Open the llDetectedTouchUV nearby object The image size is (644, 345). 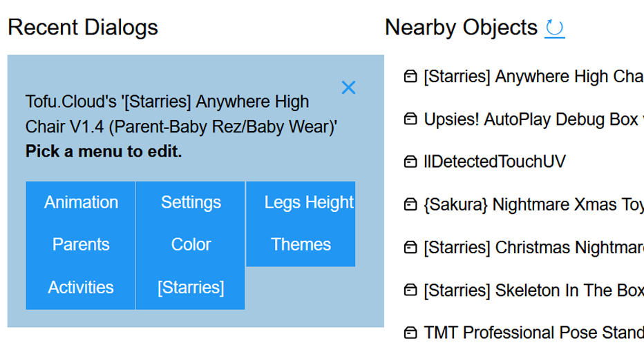coord(494,162)
